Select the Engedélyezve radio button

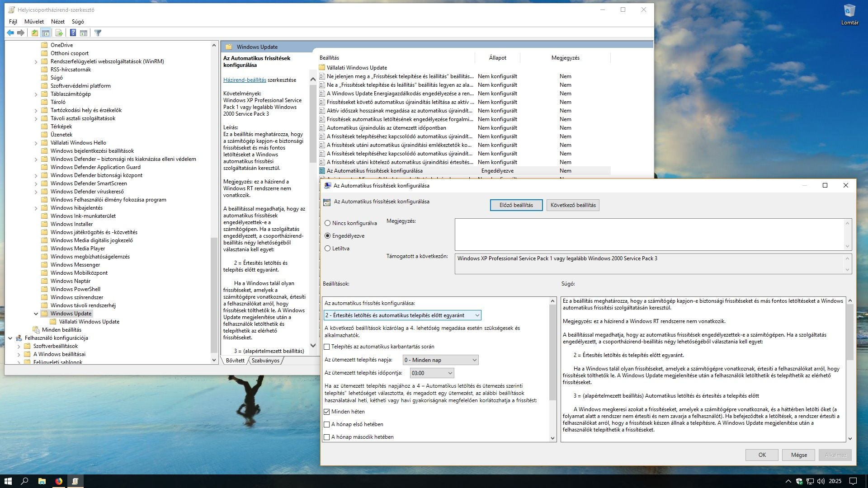click(x=328, y=236)
